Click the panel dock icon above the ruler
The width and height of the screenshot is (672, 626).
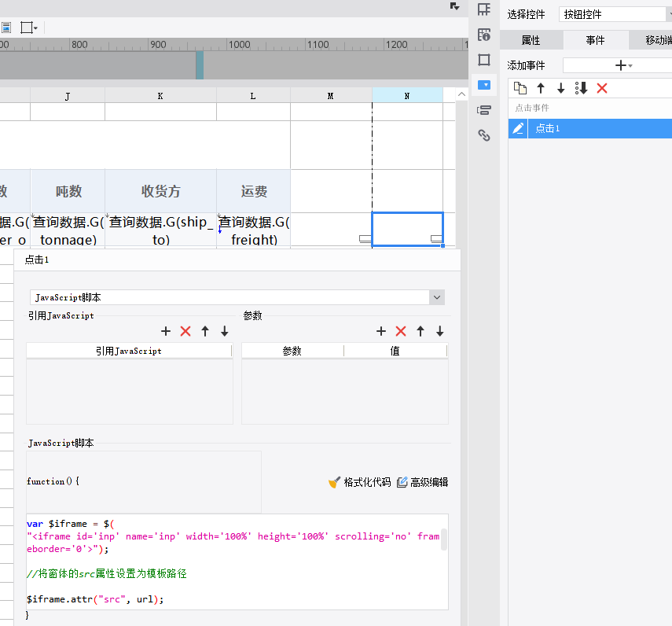point(455,6)
